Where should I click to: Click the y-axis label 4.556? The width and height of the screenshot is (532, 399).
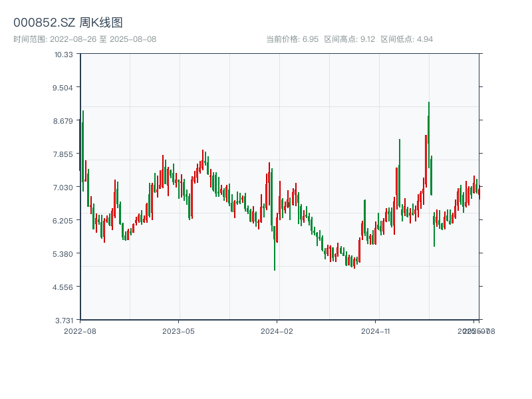point(63,287)
